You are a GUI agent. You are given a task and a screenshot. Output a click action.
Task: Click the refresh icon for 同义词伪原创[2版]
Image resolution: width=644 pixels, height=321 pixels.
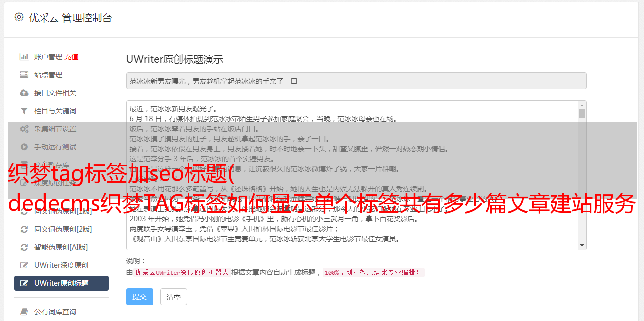[24, 229]
